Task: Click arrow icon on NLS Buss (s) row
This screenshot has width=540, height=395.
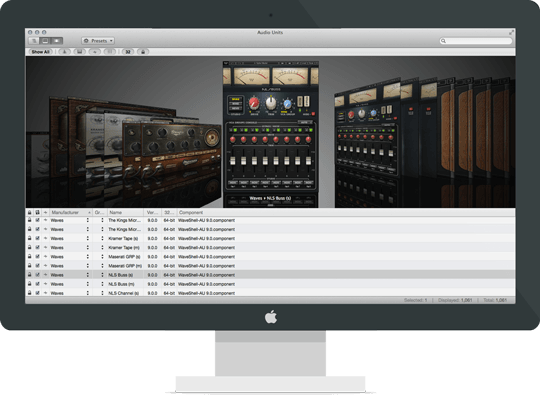Action: pyautogui.click(x=45, y=274)
